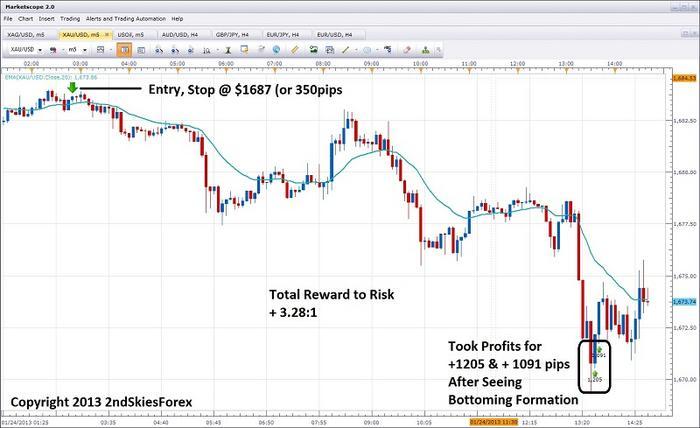
Task: Click the candlestick chart type icon
Action: click(x=53, y=50)
